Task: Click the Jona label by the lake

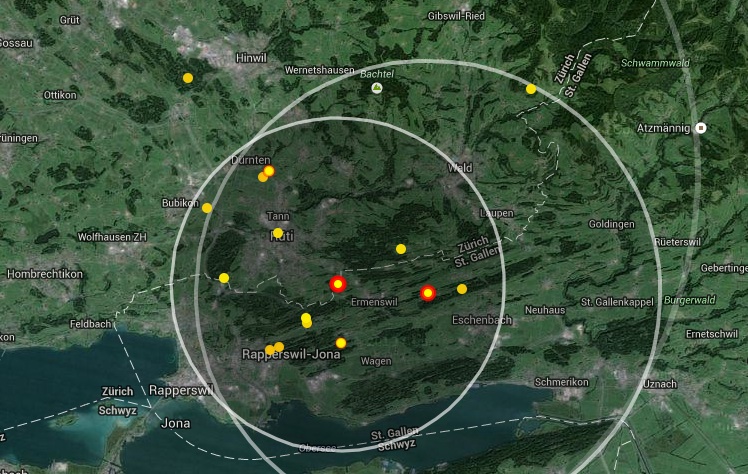Action: (x=176, y=423)
